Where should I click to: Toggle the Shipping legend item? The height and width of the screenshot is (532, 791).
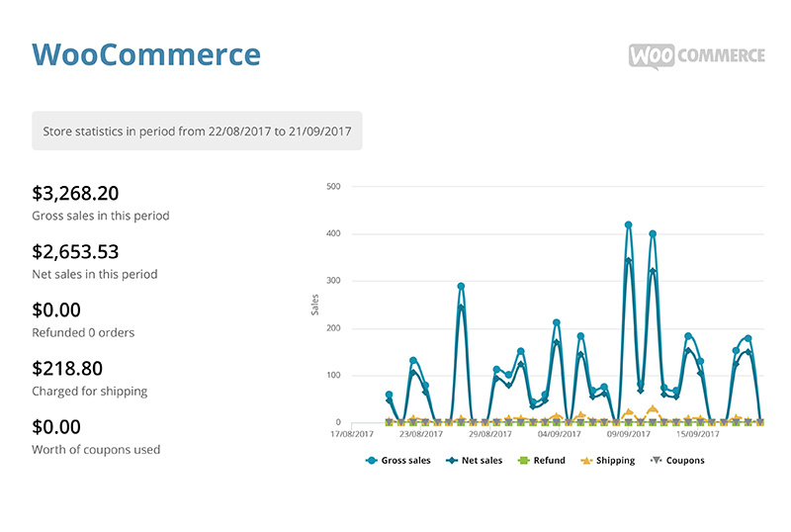coord(608,461)
